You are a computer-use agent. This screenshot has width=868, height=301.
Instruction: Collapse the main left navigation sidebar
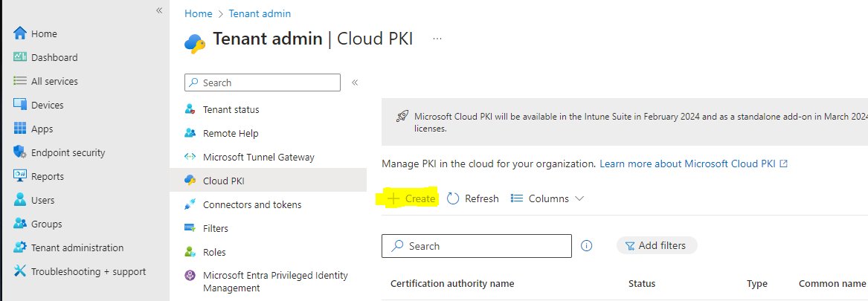coord(159,10)
